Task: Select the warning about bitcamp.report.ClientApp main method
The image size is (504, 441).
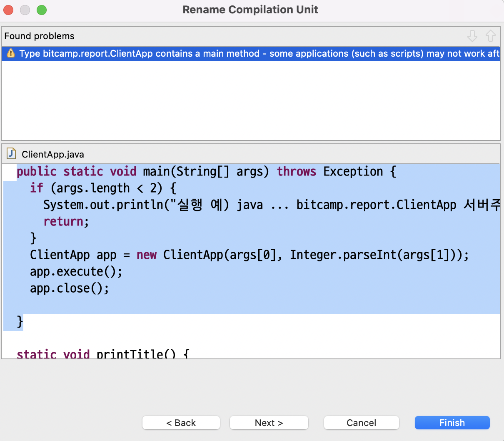Action: tap(251, 53)
